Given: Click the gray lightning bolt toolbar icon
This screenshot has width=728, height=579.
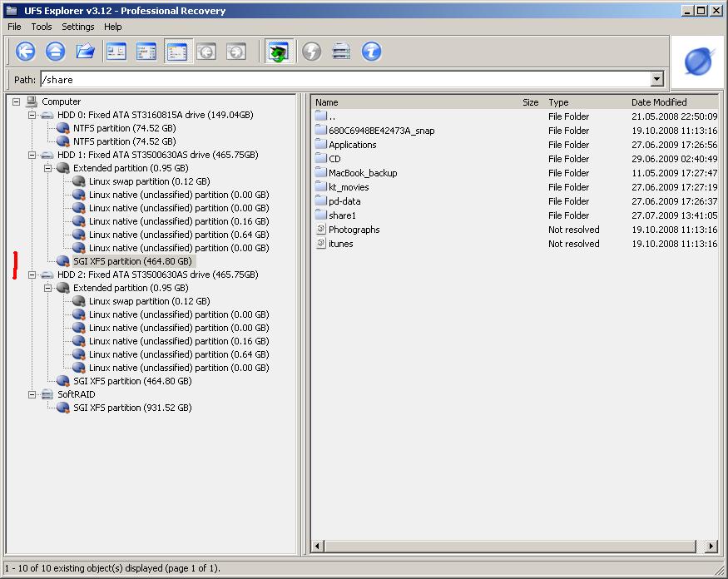Looking at the screenshot, I should (311, 51).
